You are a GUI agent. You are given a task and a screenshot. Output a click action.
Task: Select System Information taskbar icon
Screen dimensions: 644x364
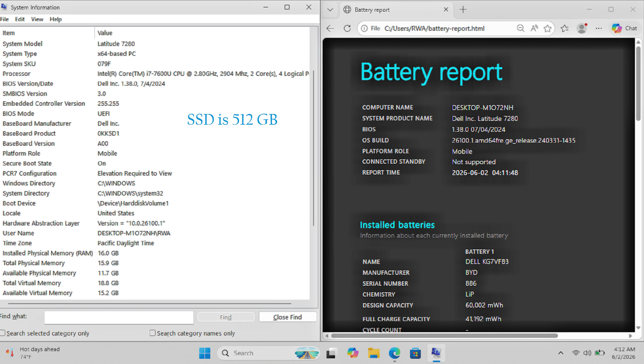(436, 353)
